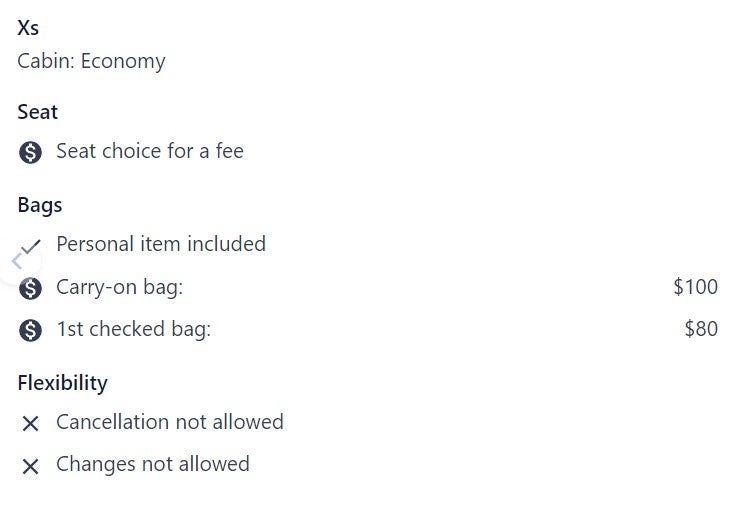753x513 pixels.
Task: Click the Cancellation not allowed text
Action: point(170,422)
